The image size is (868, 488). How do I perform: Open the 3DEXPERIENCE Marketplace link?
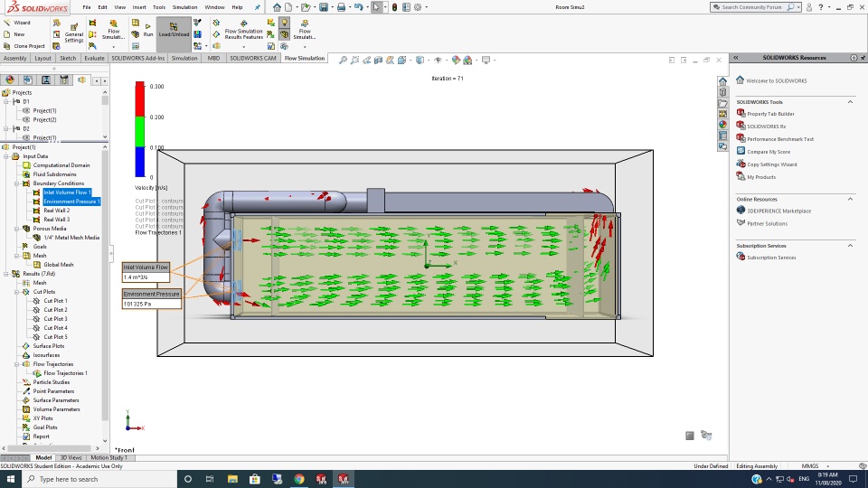pyautogui.click(x=778, y=211)
